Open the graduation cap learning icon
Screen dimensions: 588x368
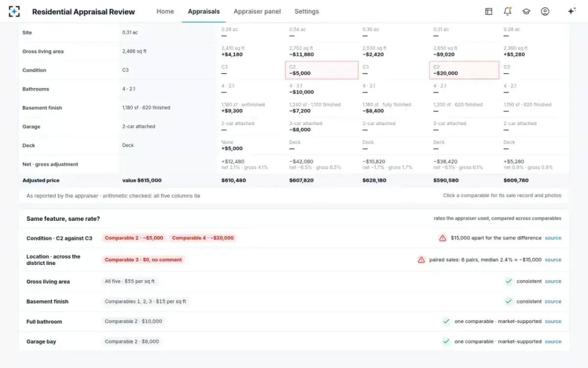(526, 11)
